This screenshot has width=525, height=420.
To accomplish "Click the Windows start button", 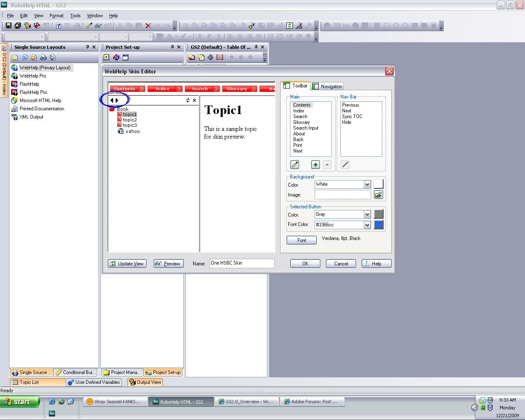I will pos(20,402).
